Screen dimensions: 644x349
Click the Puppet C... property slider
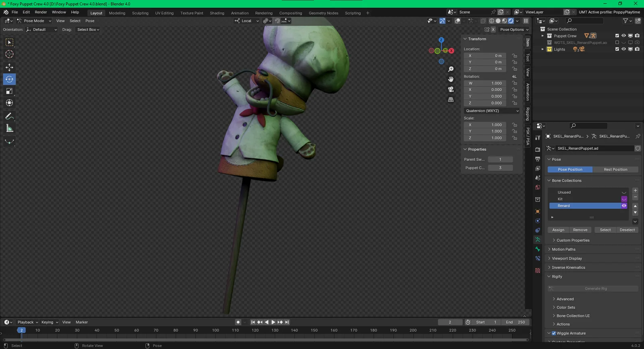[x=500, y=168]
